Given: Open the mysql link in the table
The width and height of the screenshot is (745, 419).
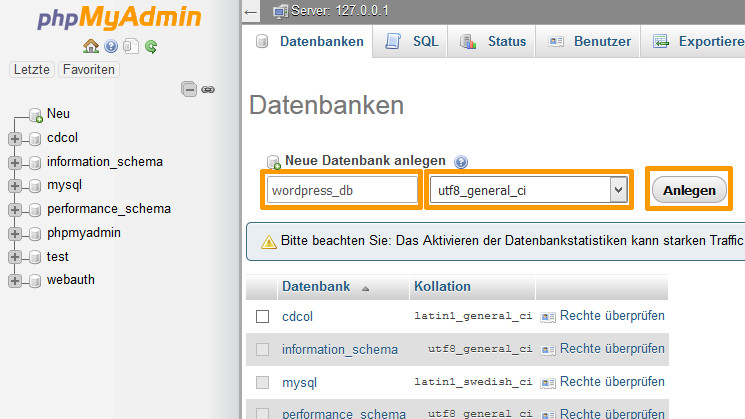Looking at the screenshot, I should 299,383.
